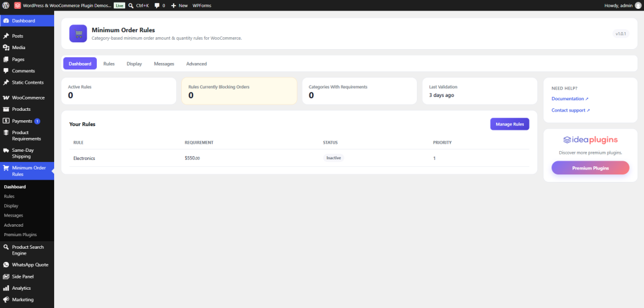
Task: Open Dashboard in the sidebar submenu
Action: tap(15, 186)
